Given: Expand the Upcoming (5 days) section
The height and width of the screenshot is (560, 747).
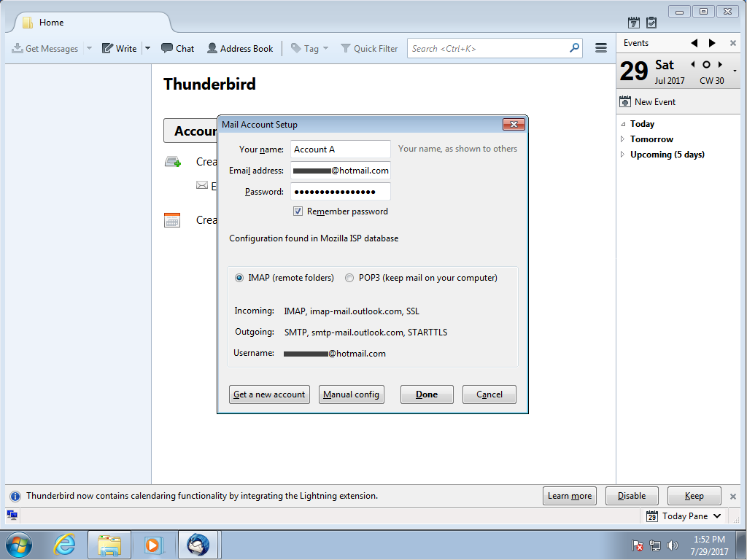Looking at the screenshot, I should (622, 155).
